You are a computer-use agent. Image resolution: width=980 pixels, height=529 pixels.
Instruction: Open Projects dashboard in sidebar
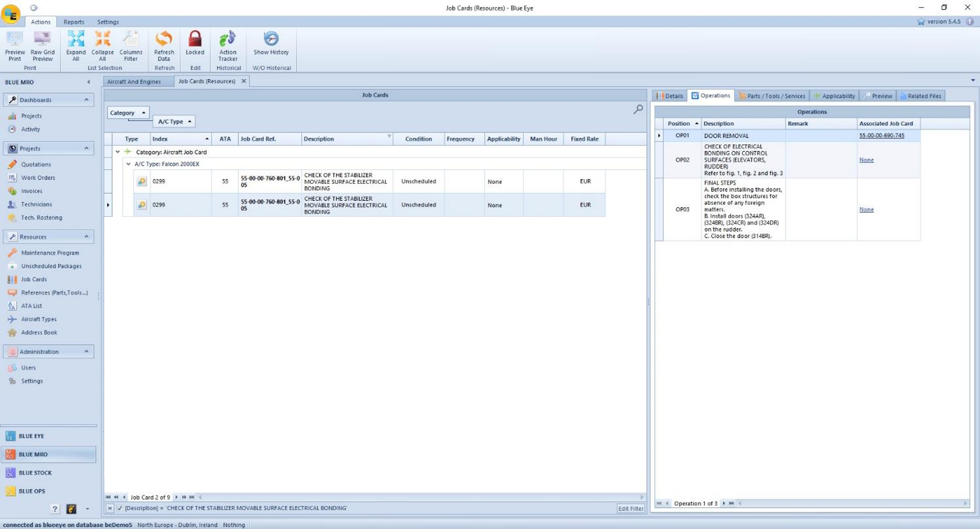(x=31, y=116)
